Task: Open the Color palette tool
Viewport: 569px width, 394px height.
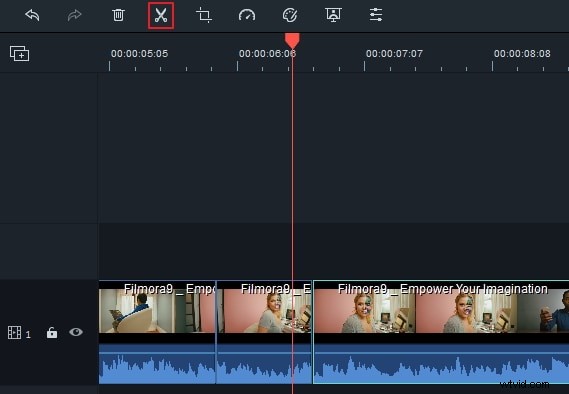Action: [290, 15]
